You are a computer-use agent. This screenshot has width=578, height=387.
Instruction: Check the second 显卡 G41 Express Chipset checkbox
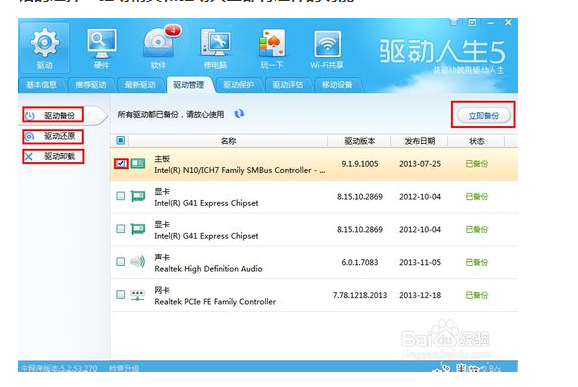coord(121,229)
